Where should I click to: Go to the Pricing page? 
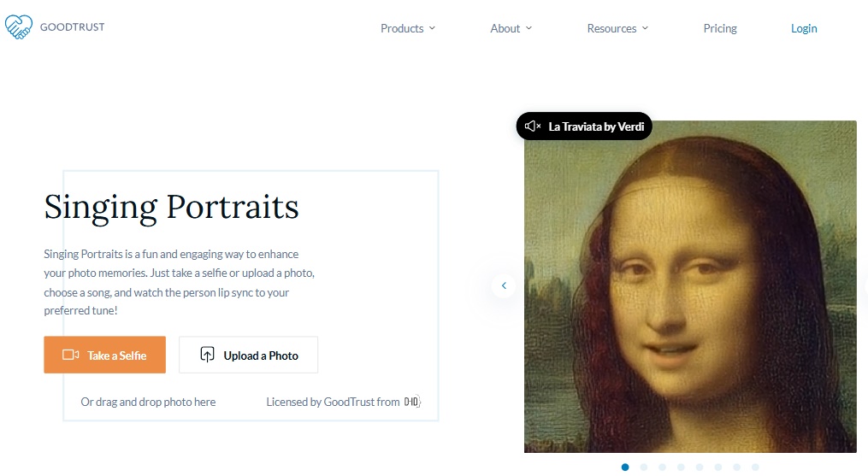[720, 28]
